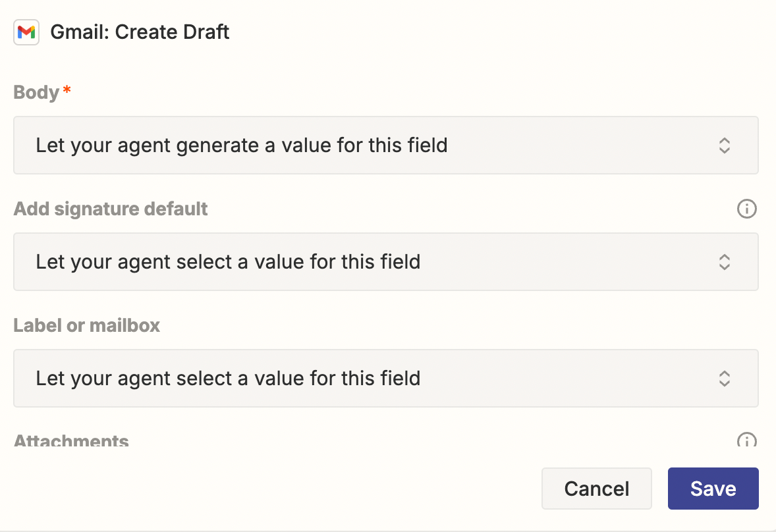This screenshot has height=532, width=776.
Task: Click the orange required asterisk beside Body
Action: coord(67,92)
